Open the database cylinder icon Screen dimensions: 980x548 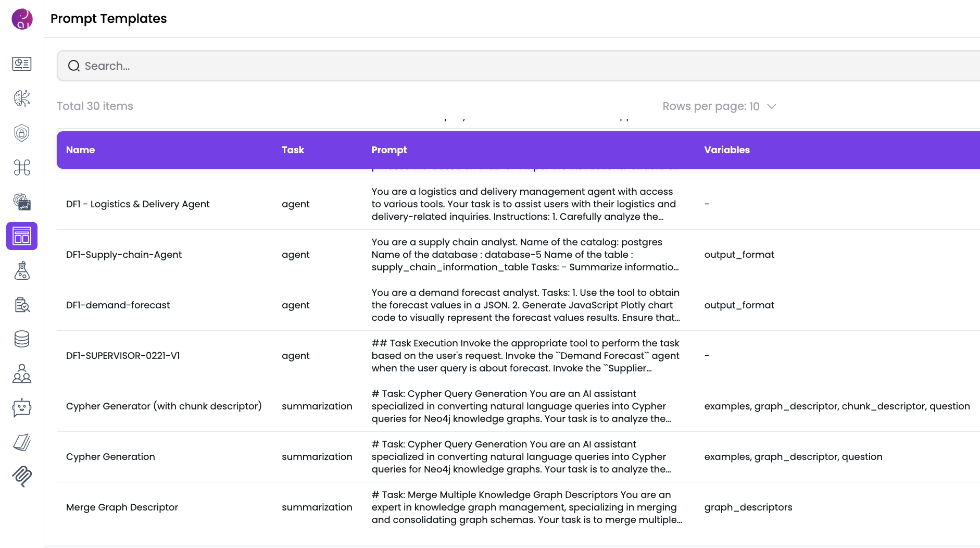click(x=22, y=339)
